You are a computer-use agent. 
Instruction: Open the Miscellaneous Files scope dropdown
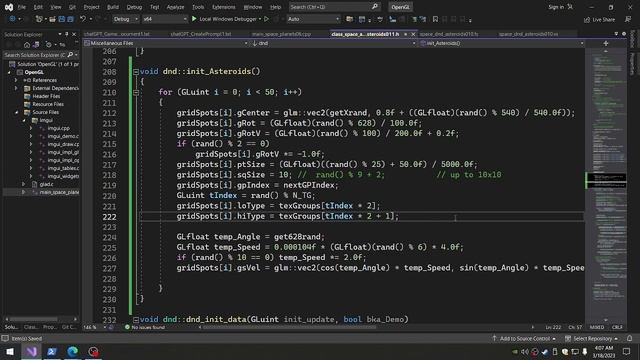[x=166, y=43]
